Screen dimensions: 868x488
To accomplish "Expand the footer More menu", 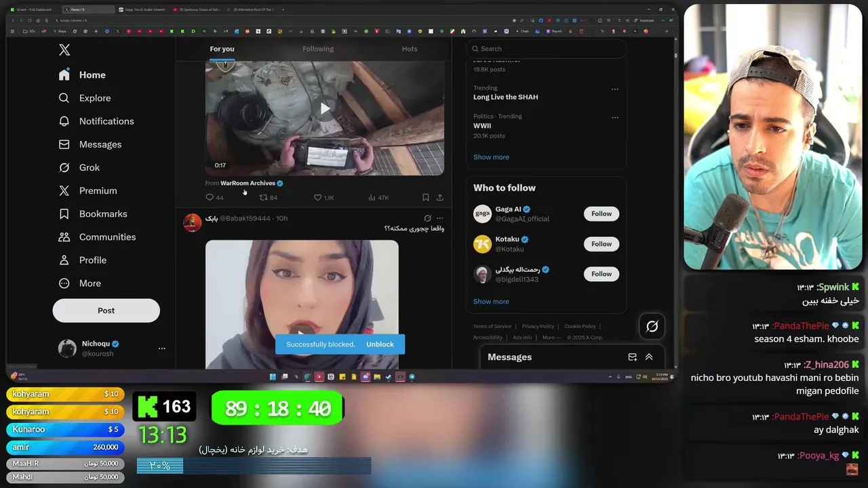I will (551, 338).
